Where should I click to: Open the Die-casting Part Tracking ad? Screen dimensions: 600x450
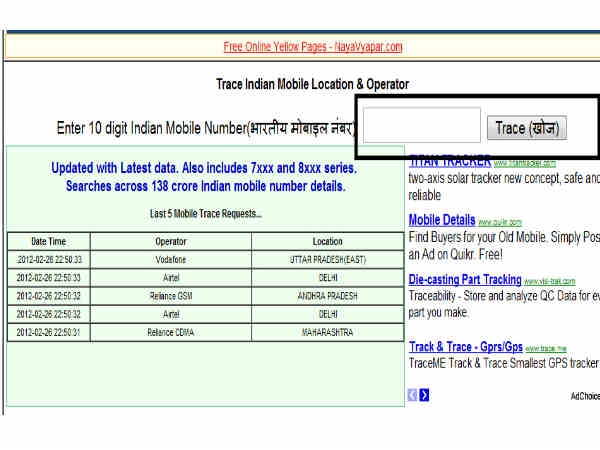coord(465,280)
